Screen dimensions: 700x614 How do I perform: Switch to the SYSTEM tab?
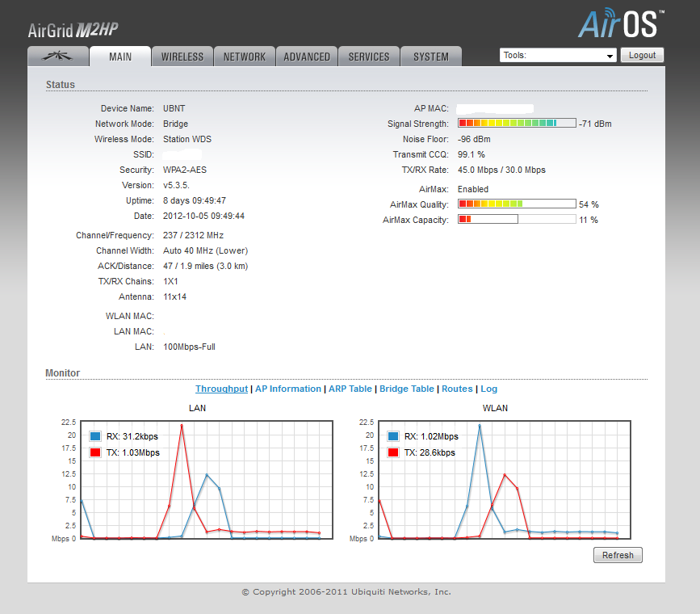coord(431,57)
